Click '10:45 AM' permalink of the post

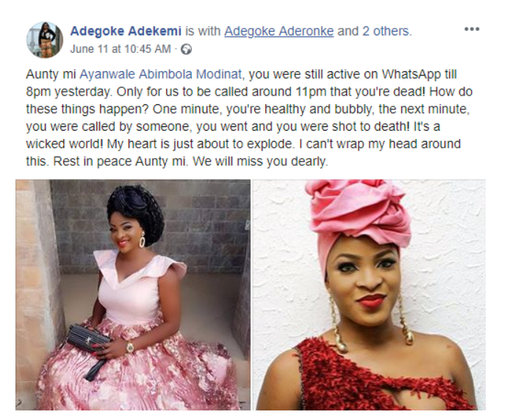147,49
